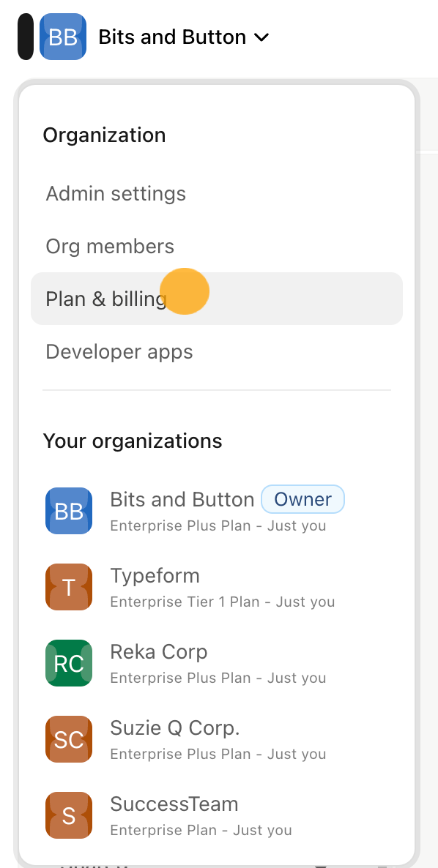
Task: Click the Enterprise Tier 1 Plan subtitle
Action: [x=223, y=602]
